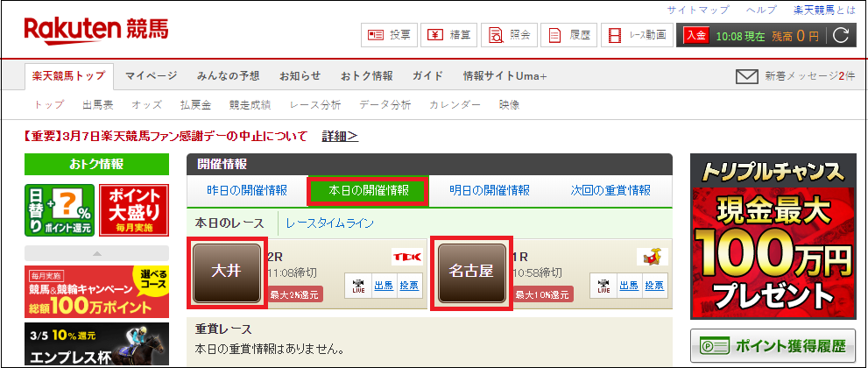Open the ガイド menu item
The width and height of the screenshot is (868, 368).
coord(427,76)
